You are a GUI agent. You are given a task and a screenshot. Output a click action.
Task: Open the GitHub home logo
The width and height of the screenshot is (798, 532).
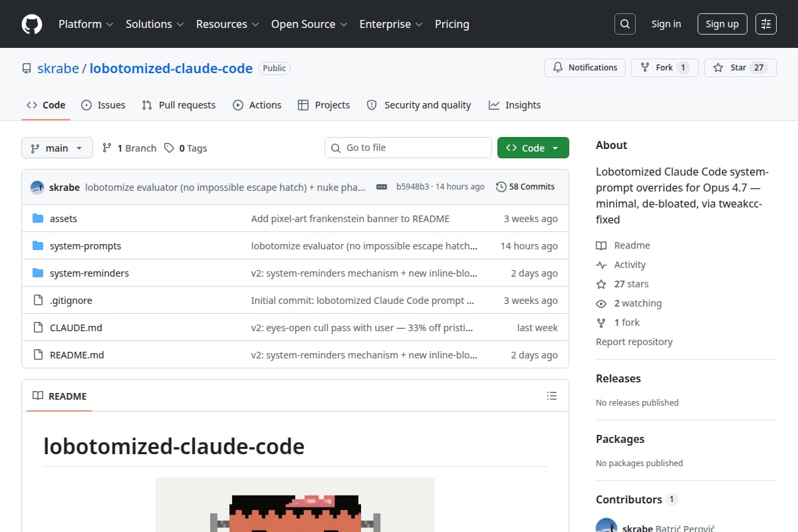pos(32,24)
